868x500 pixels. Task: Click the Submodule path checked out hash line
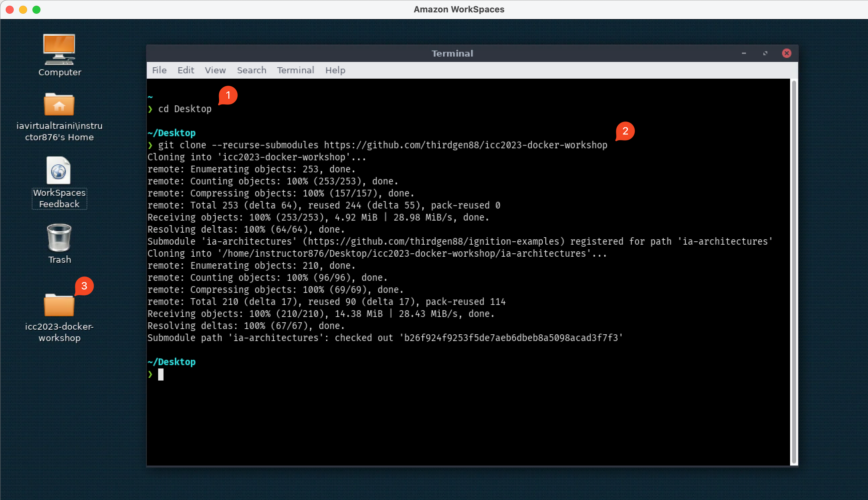point(385,337)
